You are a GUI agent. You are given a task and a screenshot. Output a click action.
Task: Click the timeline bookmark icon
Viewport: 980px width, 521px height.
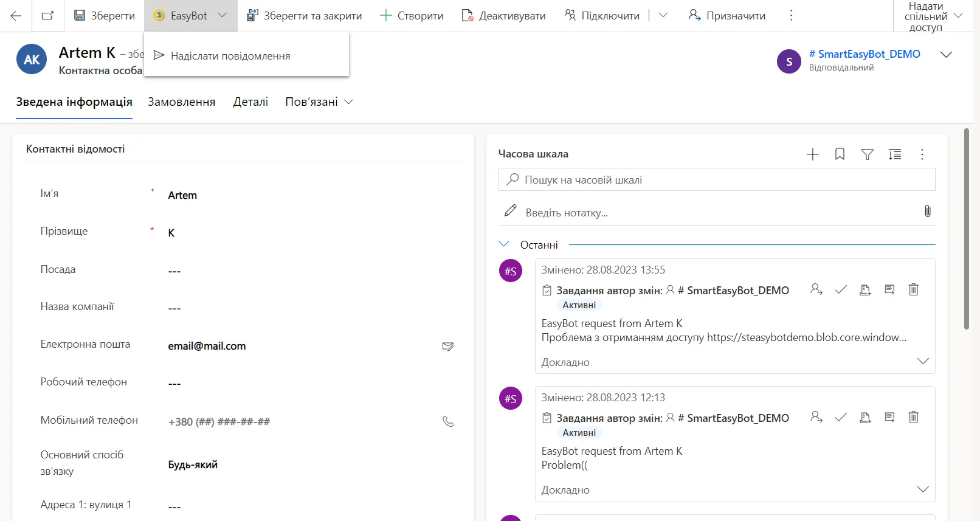840,154
